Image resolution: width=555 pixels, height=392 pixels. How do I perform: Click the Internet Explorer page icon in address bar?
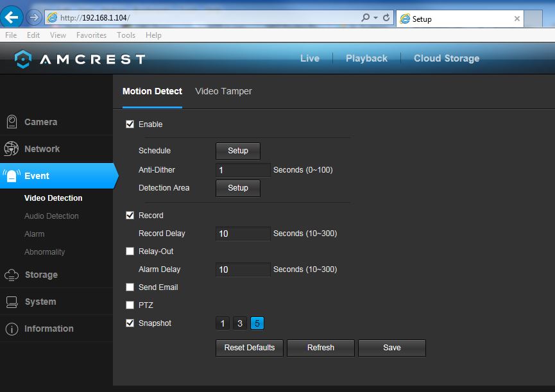pyautogui.click(x=52, y=17)
